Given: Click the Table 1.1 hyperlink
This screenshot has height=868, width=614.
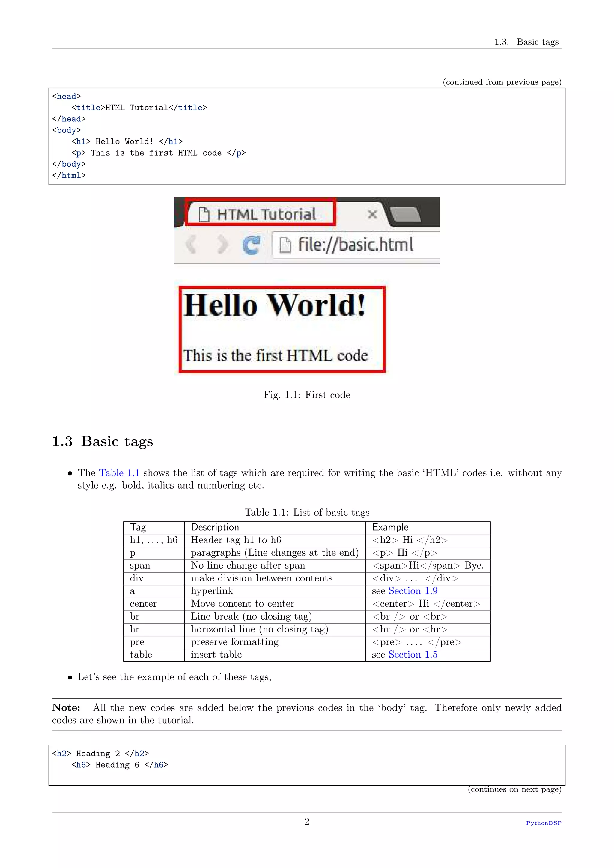Looking at the screenshot, I should pyautogui.click(x=119, y=473).
